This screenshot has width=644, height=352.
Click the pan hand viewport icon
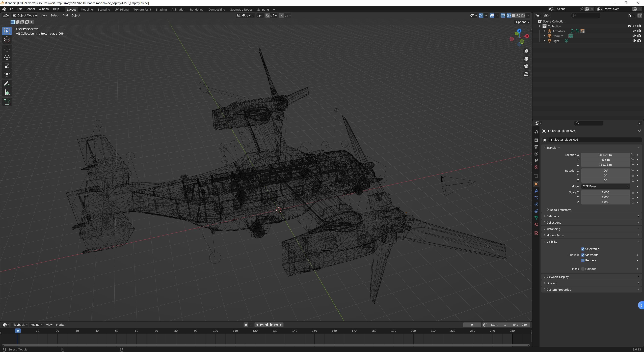(x=526, y=59)
